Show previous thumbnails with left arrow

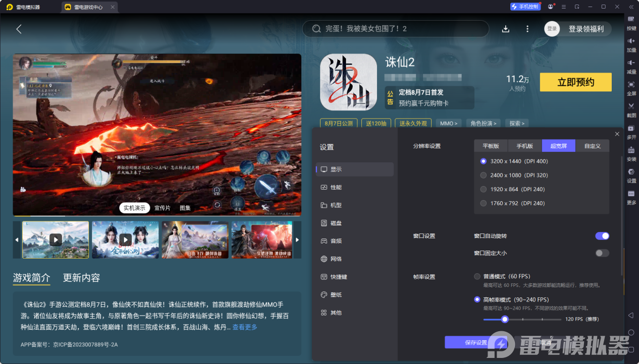[17, 239]
